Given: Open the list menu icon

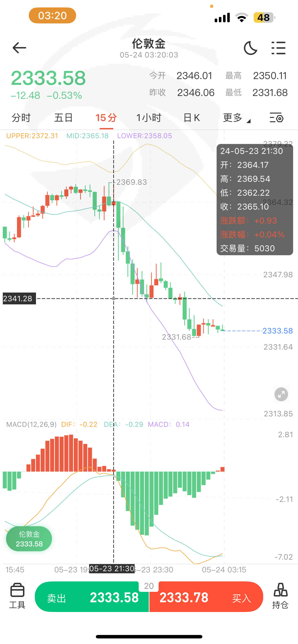Looking at the screenshot, I should click(278, 48).
